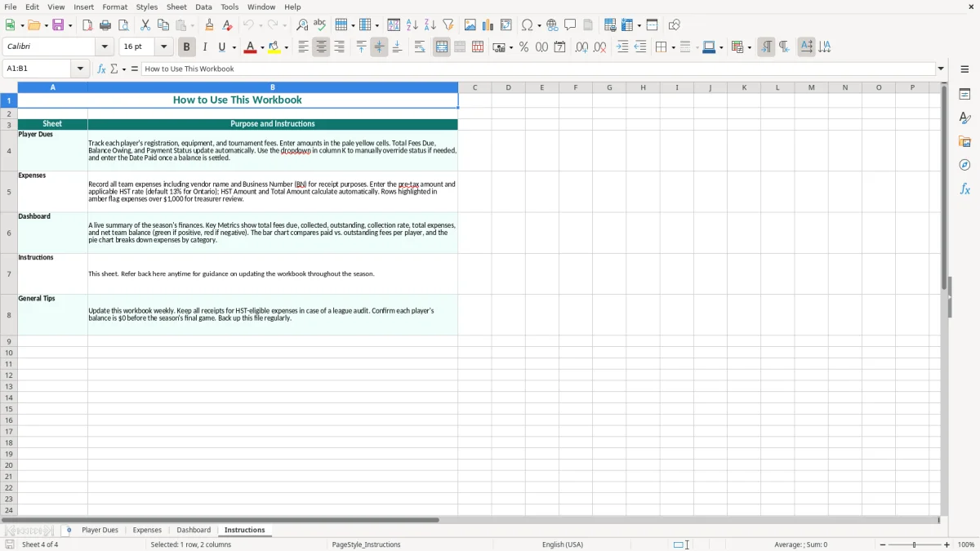Open the Paste dropdown arrow

coord(193,25)
